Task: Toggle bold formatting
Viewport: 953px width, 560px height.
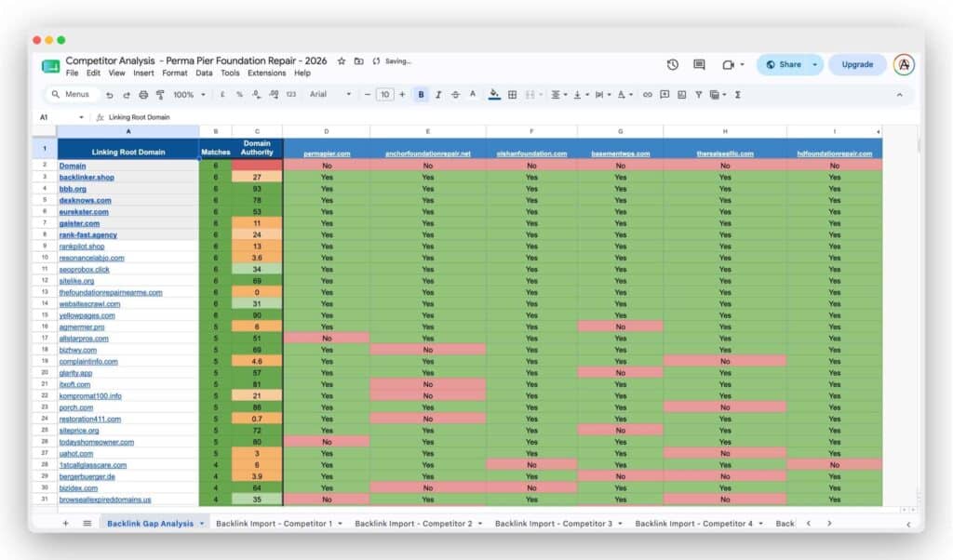Action: pos(421,95)
